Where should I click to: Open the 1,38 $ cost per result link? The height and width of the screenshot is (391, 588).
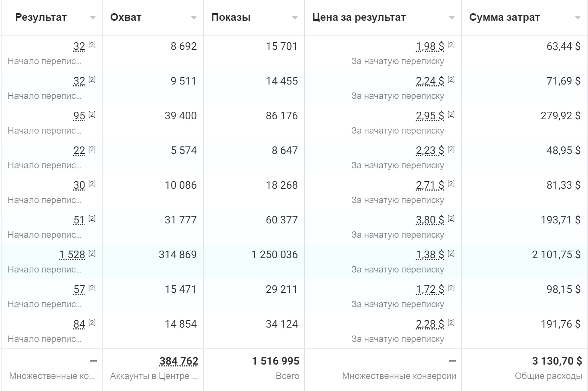point(430,255)
